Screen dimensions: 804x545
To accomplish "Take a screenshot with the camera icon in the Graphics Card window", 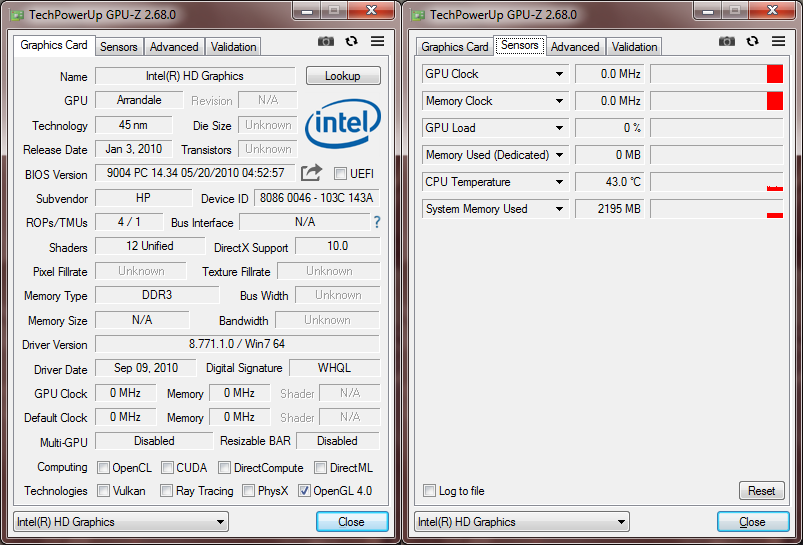I will (x=326, y=42).
